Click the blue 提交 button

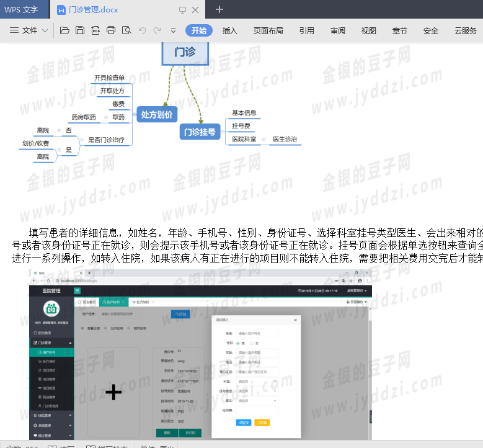(243, 423)
